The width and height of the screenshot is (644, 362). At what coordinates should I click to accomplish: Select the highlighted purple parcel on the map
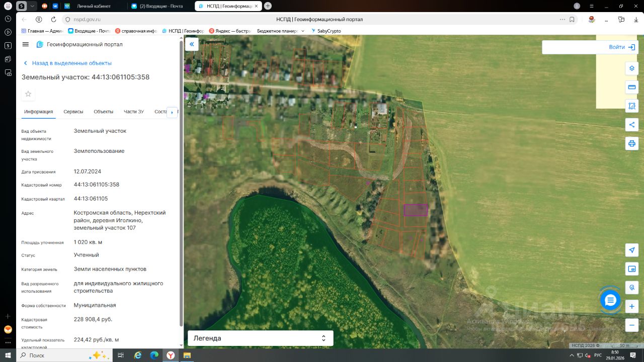pos(416,210)
